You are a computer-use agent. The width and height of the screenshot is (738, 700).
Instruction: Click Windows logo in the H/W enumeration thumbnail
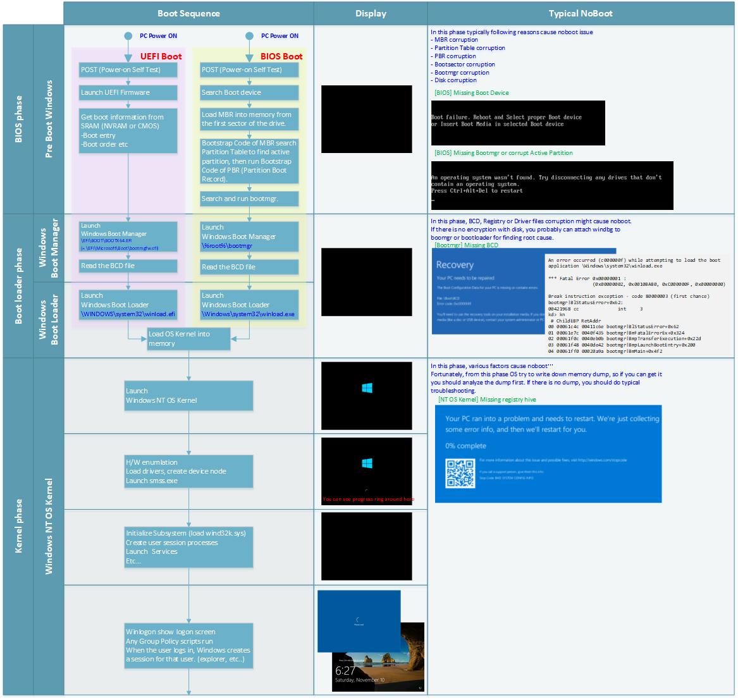coord(367,464)
